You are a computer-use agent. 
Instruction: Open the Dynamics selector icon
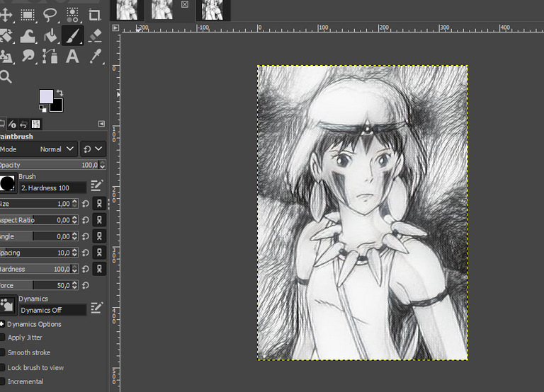(8, 306)
